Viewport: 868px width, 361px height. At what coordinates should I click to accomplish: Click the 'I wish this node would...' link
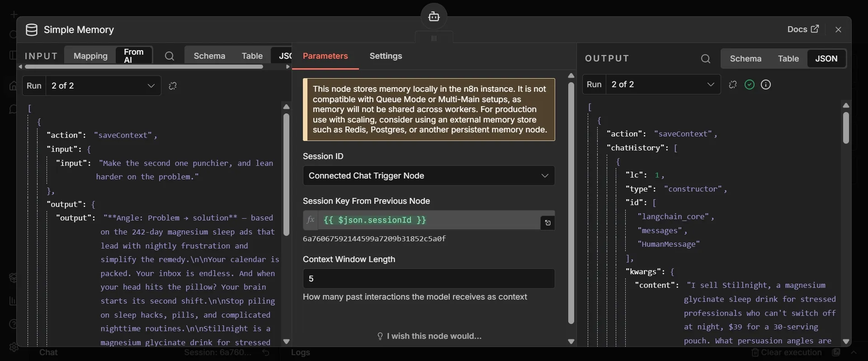click(x=429, y=336)
